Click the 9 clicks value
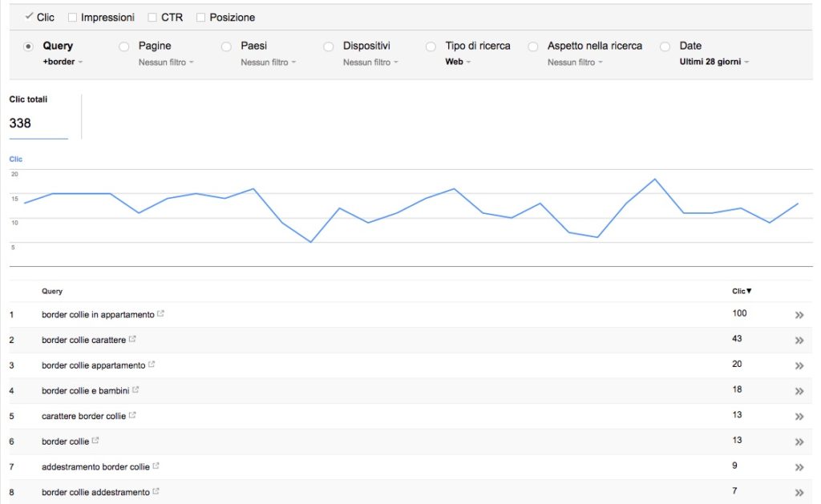 coord(734,466)
